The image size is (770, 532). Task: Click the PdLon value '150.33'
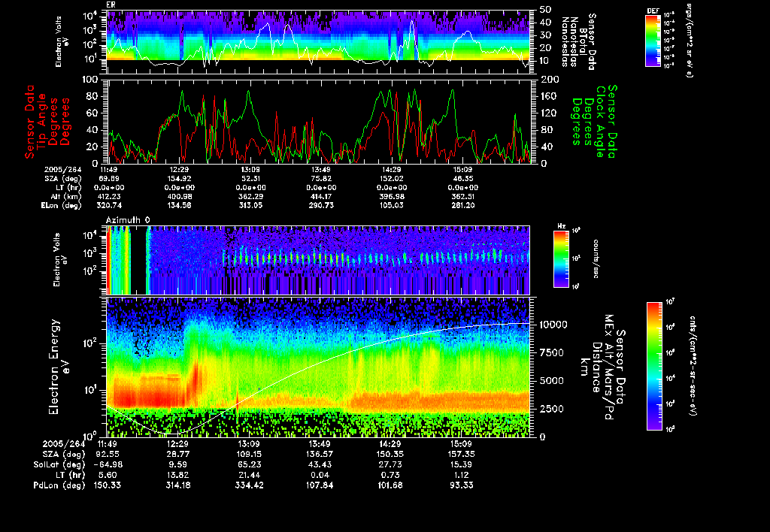108,485
